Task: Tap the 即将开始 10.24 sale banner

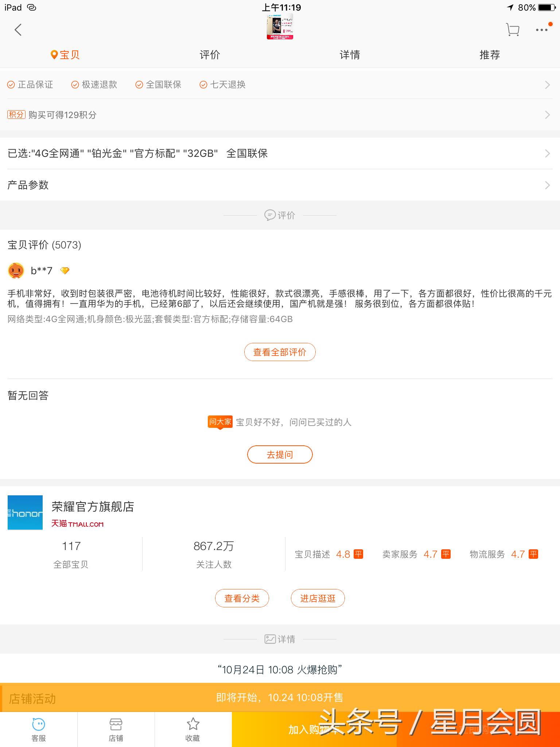Action: tap(280, 697)
